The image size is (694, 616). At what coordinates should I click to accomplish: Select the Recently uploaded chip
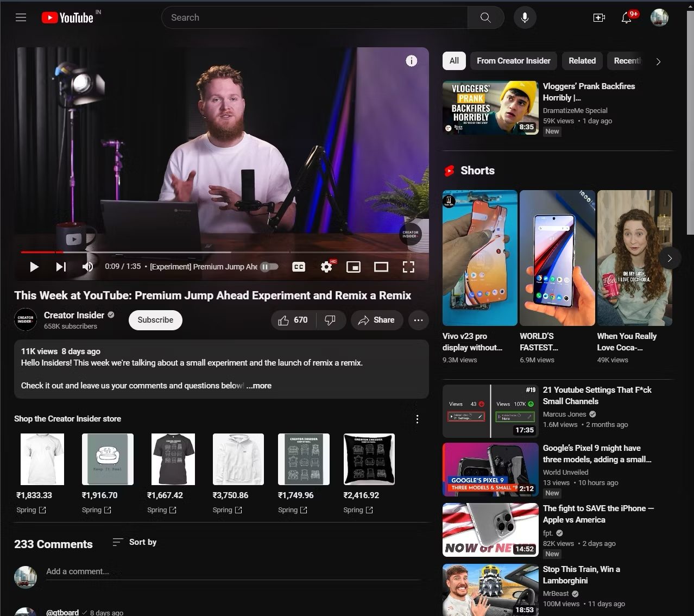pos(627,61)
